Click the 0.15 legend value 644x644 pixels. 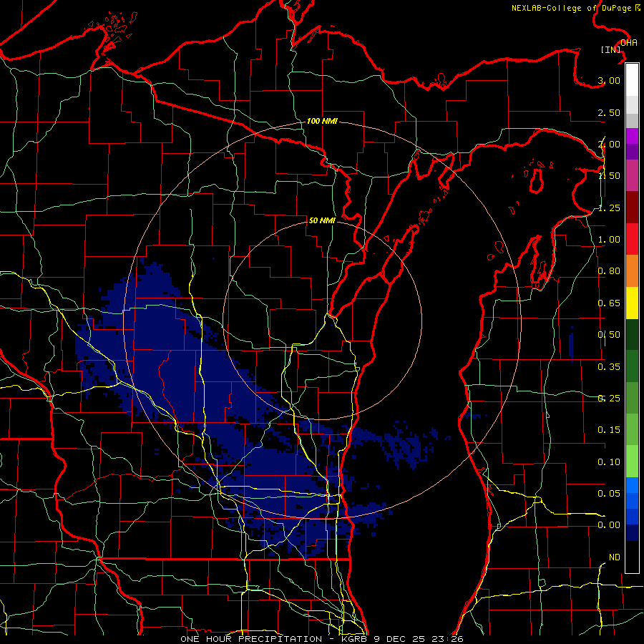point(609,430)
